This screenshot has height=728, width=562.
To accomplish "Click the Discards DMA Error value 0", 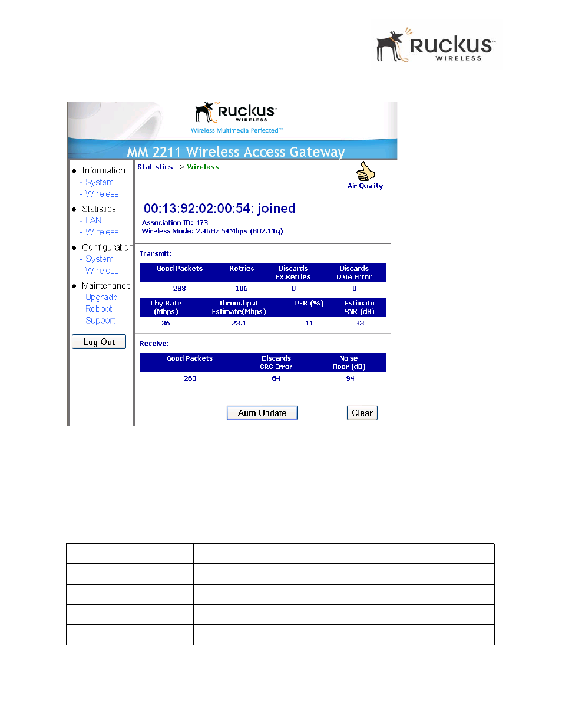I will 355,288.
